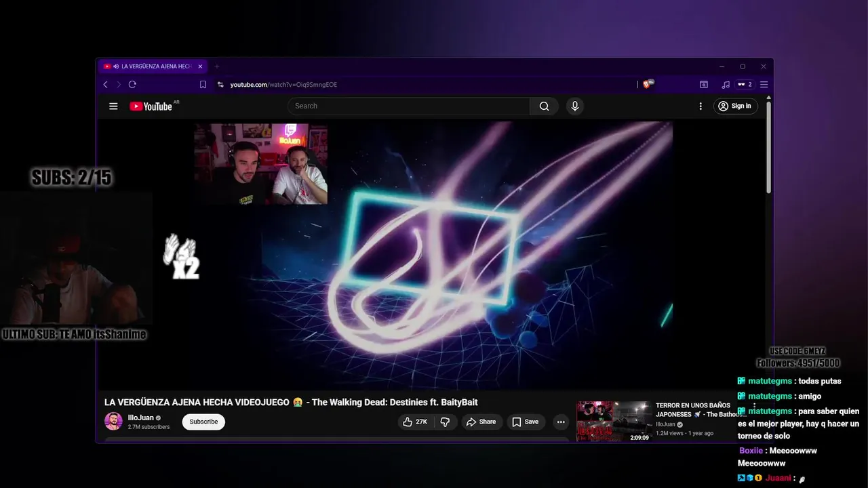Open YouTube settings three-dot menu
The image size is (868, 488).
click(701, 106)
